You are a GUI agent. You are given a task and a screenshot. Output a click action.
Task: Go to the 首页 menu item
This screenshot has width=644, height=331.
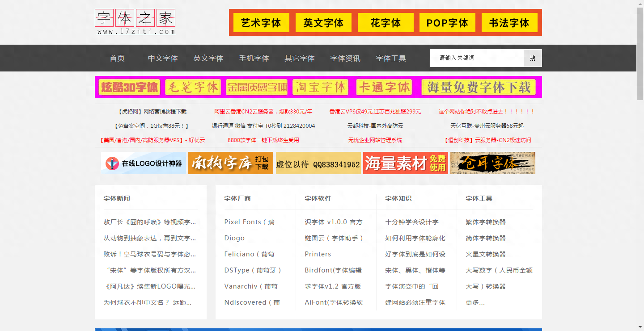tap(117, 58)
